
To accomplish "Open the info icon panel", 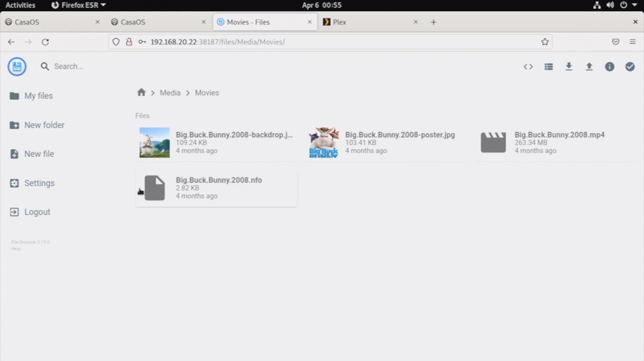I will [609, 67].
